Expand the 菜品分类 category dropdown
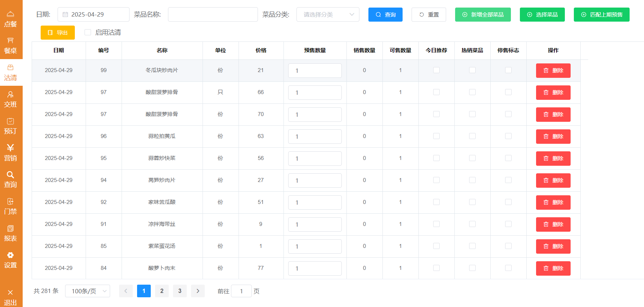 click(328, 14)
